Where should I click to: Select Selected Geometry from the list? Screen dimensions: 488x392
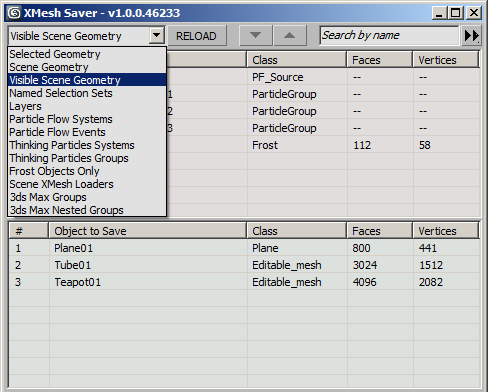[87, 54]
